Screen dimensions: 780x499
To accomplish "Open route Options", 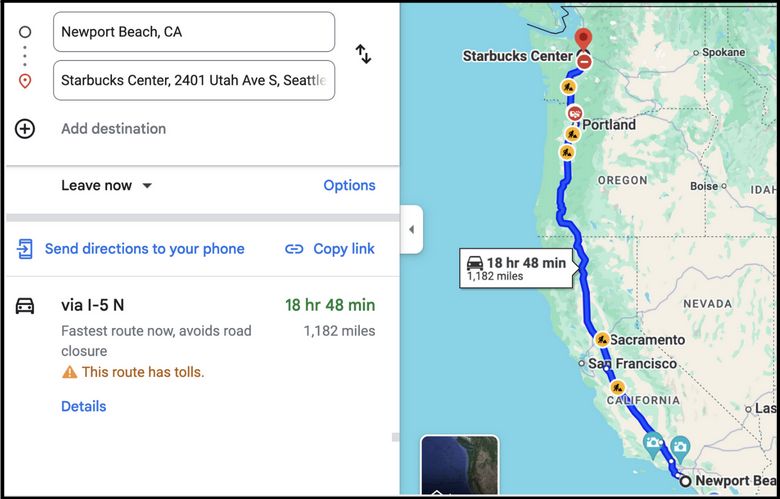I will tap(349, 185).
